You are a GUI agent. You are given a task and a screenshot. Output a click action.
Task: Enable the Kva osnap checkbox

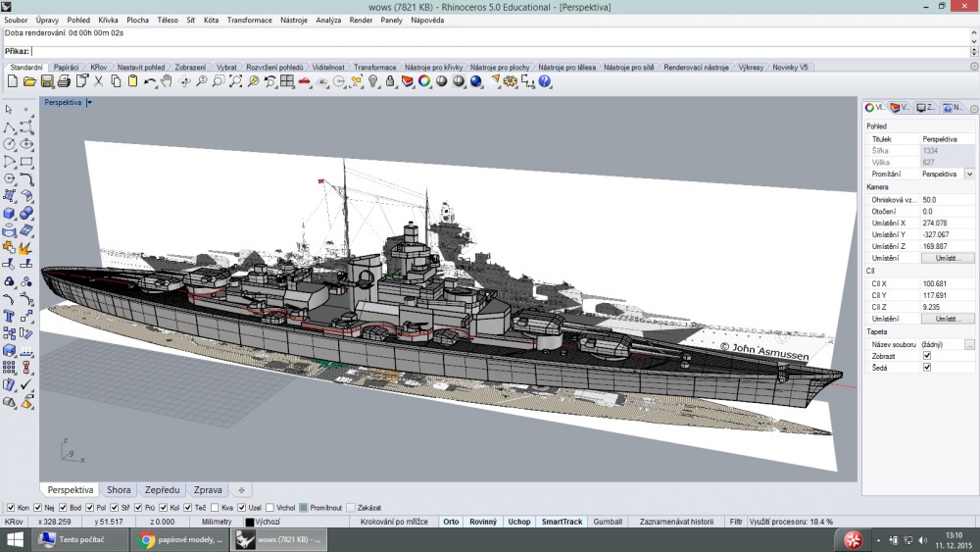click(x=215, y=508)
